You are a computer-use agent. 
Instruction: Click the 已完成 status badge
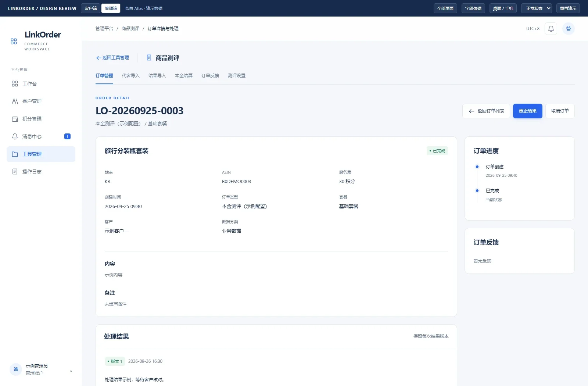(437, 151)
